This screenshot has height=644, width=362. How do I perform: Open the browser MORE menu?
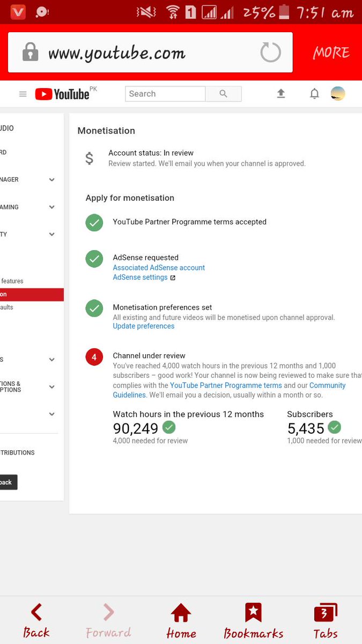[x=331, y=53]
